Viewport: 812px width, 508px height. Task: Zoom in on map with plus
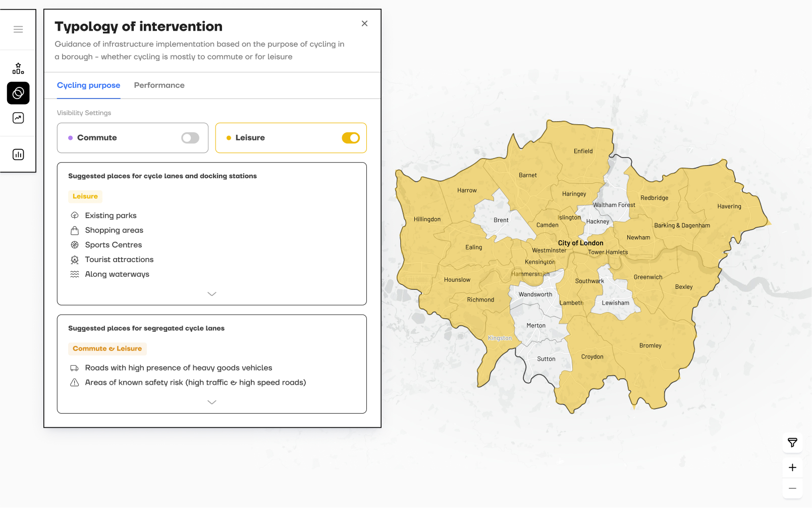(792, 468)
